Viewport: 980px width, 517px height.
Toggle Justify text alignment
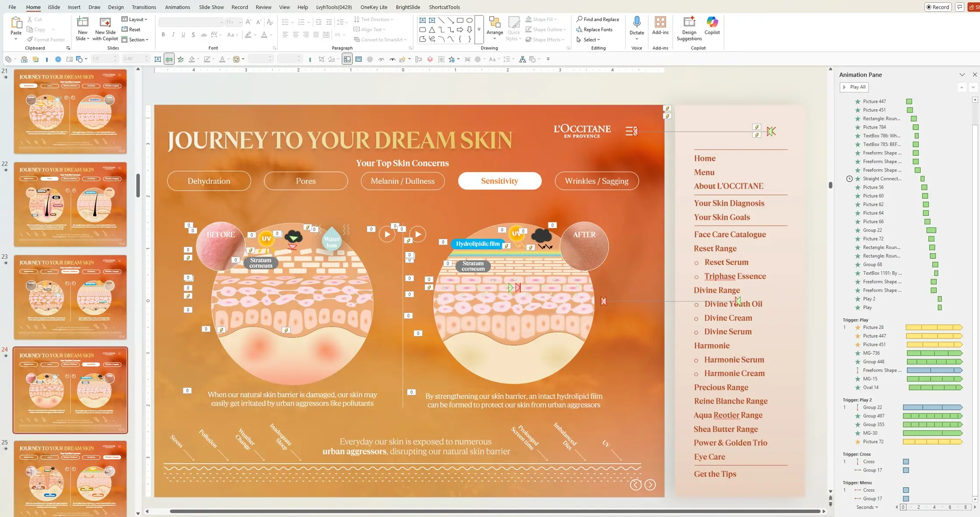coord(316,35)
